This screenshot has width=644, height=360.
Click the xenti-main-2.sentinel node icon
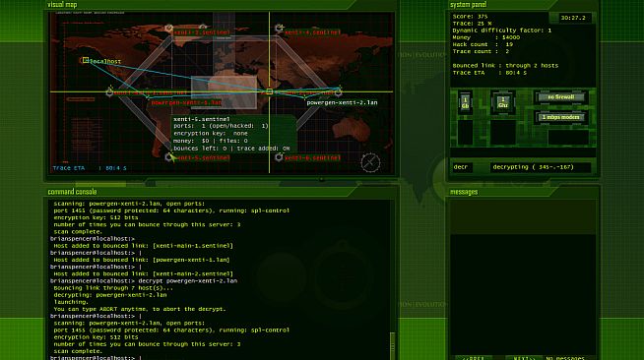coord(338,91)
